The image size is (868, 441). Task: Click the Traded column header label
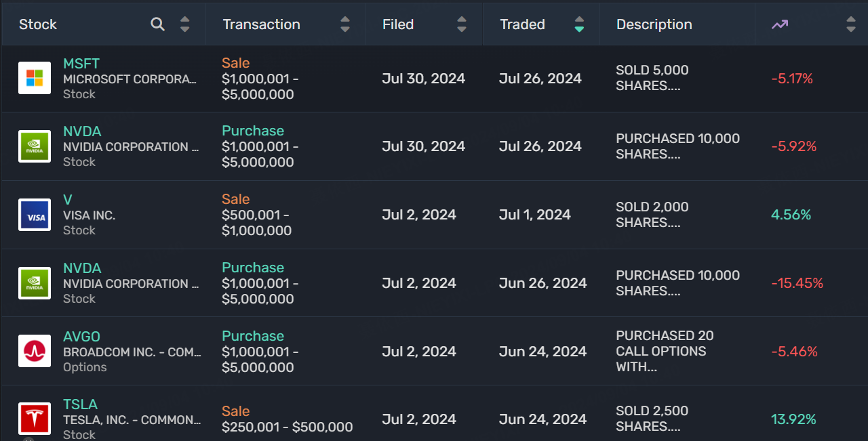coord(522,24)
